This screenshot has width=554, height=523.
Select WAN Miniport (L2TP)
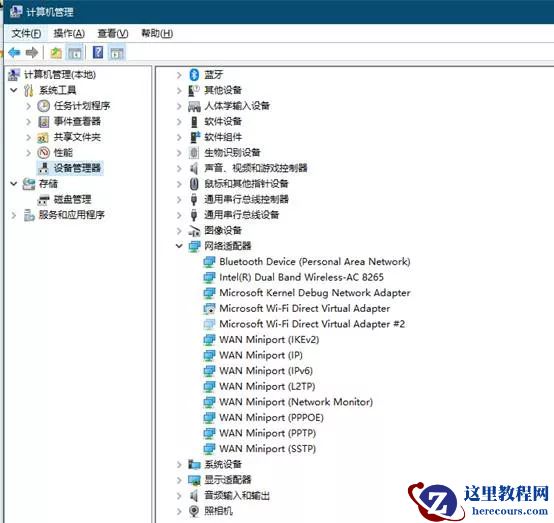pos(267,386)
